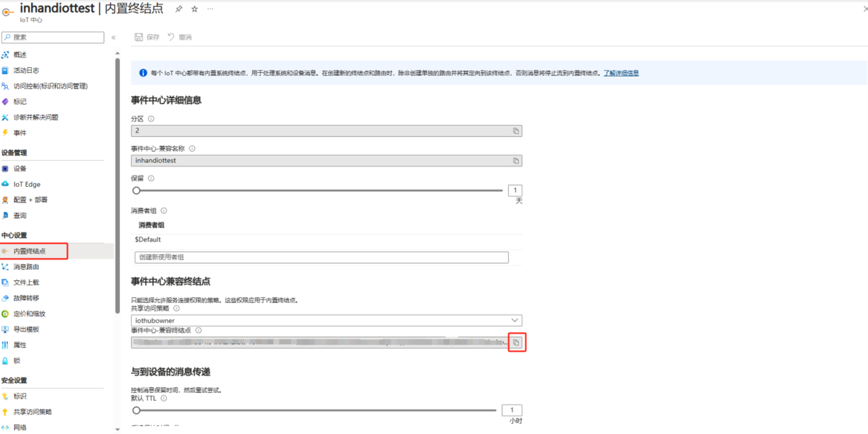Show info for 事件中心-兼容终结点
Image resolution: width=868 pixels, height=434 pixels.
click(199, 330)
